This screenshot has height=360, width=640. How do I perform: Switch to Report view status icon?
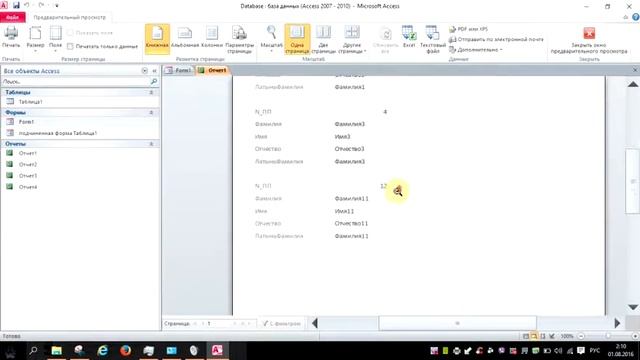pyautogui.click(x=526, y=336)
